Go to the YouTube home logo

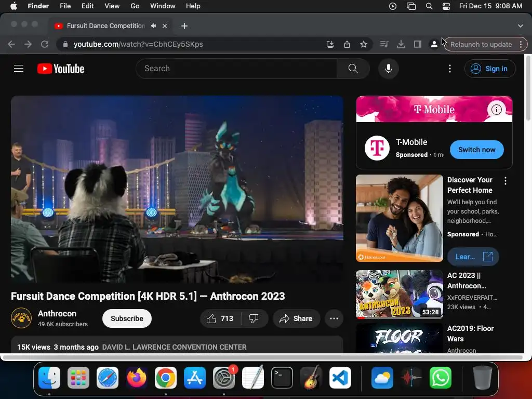61,69
